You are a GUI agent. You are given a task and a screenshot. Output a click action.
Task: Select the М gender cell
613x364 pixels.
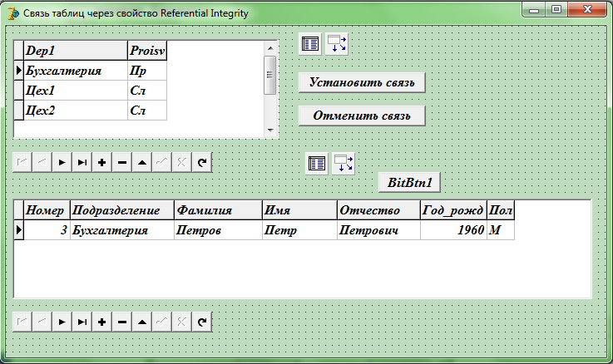[x=501, y=230]
